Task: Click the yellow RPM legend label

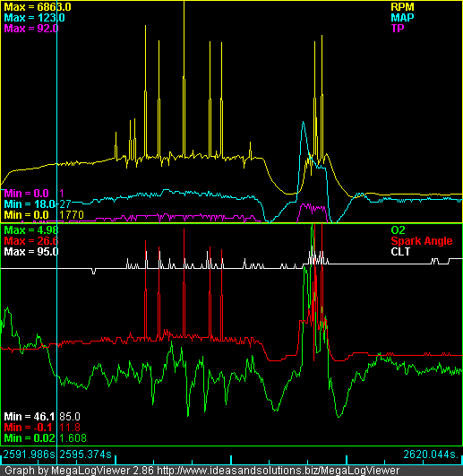Action: pyautogui.click(x=402, y=7)
